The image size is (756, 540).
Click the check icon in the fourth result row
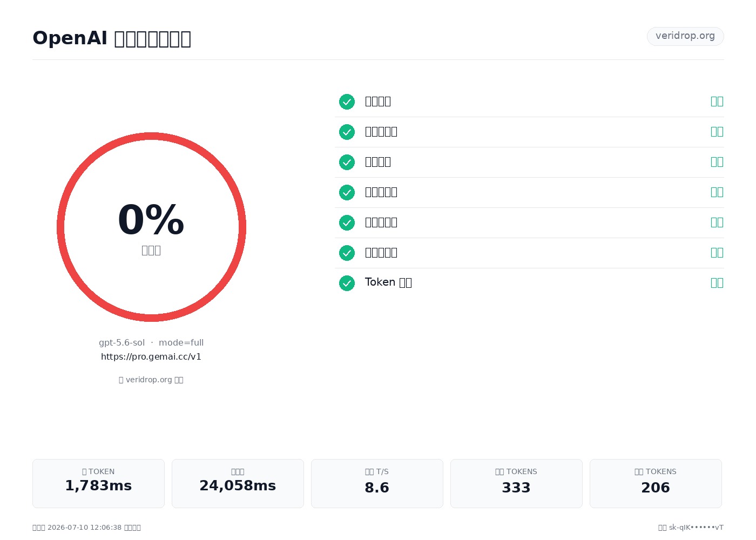347,192
